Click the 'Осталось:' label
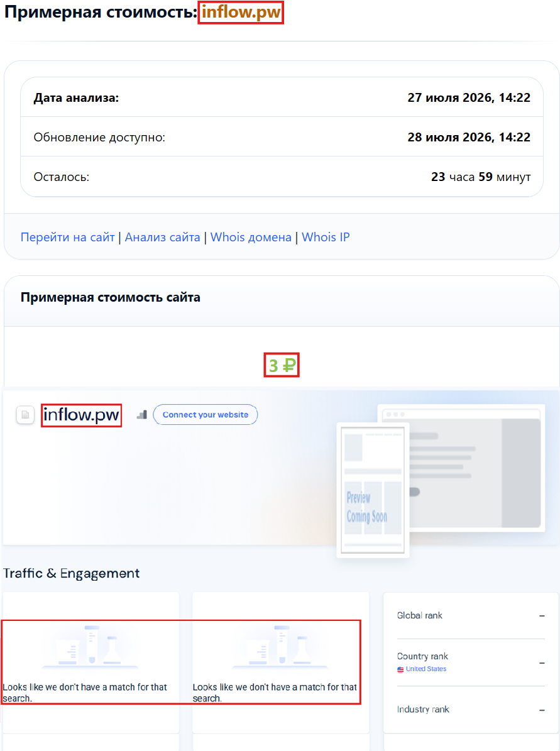The height and width of the screenshot is (751, 560). [62, 177]
